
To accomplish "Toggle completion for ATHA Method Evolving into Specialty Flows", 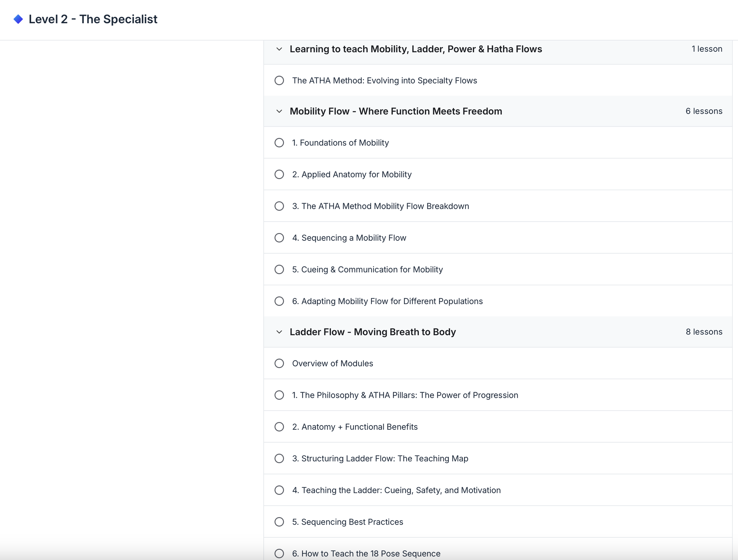I will pyautogui.click(x=279, y=80).
